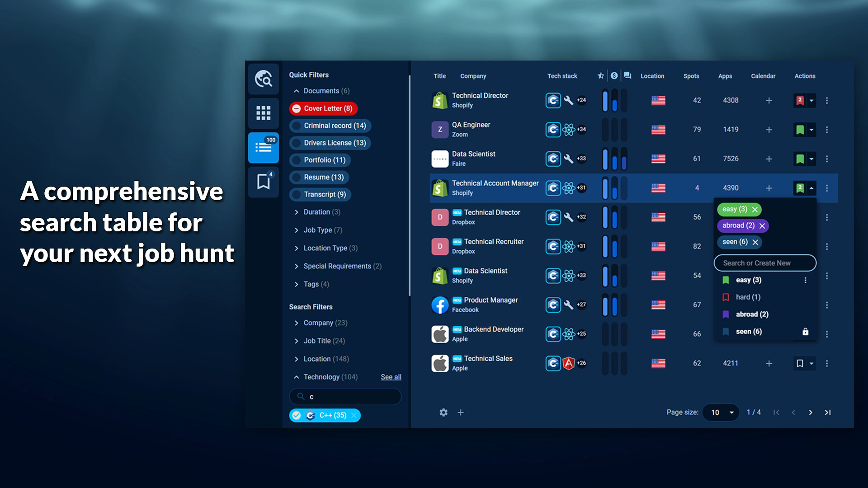
Task: Click the star rating column header icon
Action: coord(601,76)
